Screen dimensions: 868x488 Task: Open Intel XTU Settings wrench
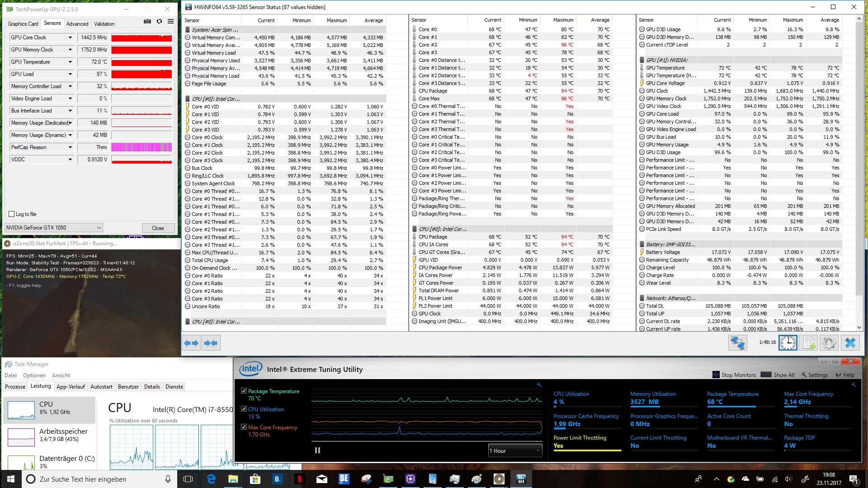pyautogui.click(x=814, y=375)
